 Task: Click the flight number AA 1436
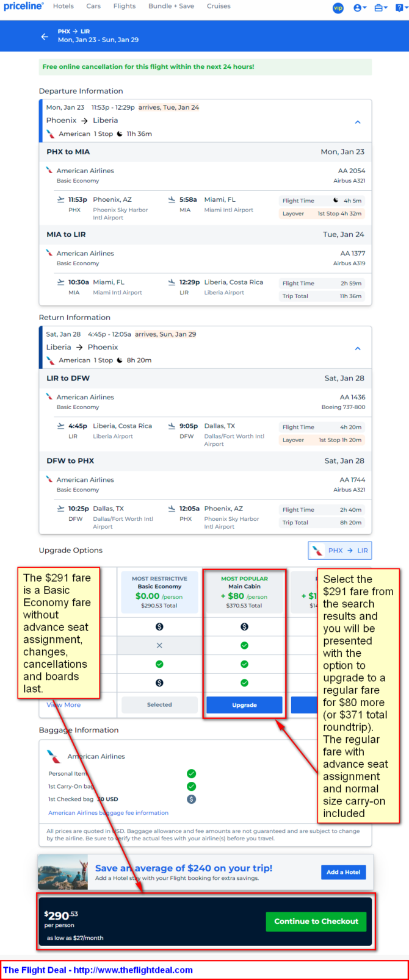(x=352, y=397)
